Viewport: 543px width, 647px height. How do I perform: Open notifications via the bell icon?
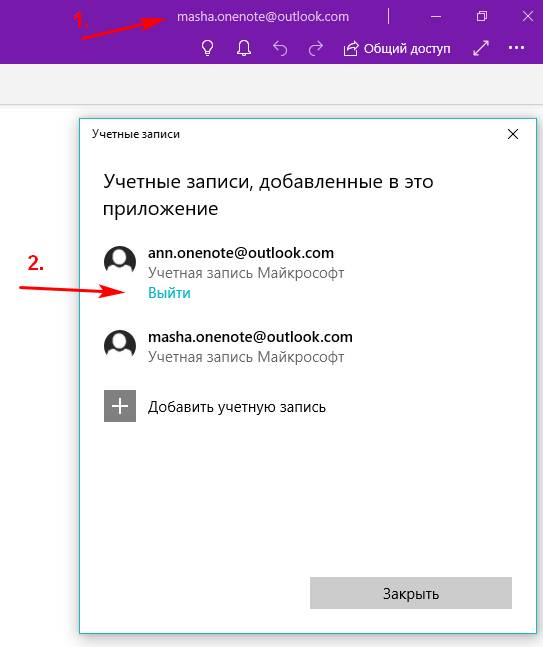244,48
